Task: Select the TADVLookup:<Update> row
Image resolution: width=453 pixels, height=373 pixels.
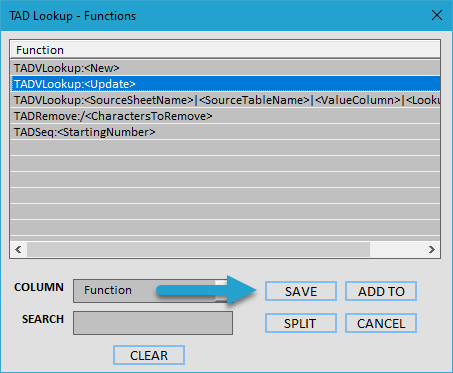Action: pos(225,84)
